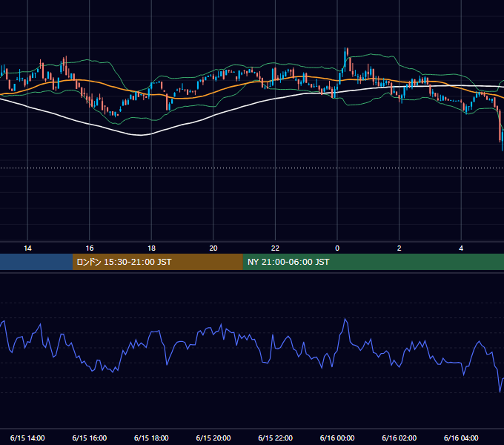The height and width of the screenshot is (445, 504).
Task: Click the white moving average line's lowest point
Action: point(141,135)
